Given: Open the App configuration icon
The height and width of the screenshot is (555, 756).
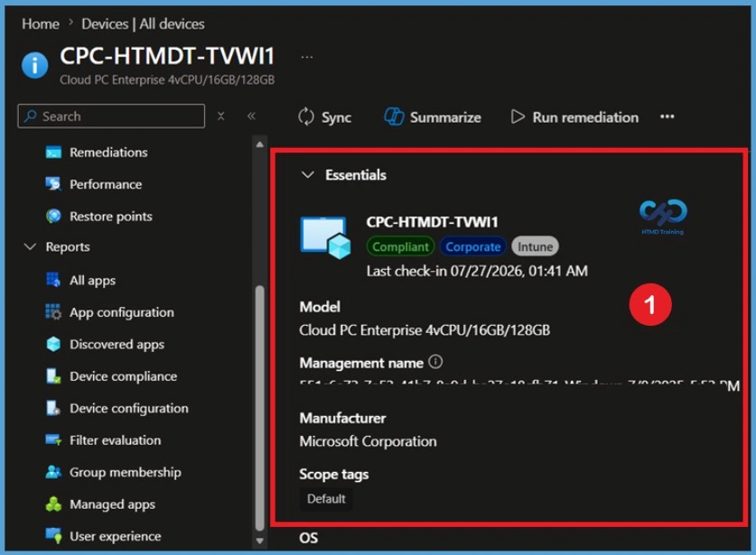Looking at the screenshot, I should click(53, 311).
